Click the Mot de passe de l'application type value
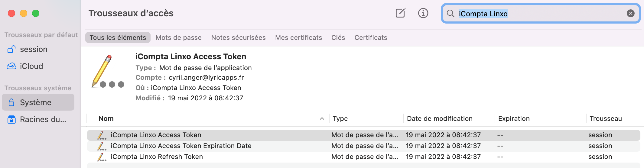644x168 pixels. 206,68
